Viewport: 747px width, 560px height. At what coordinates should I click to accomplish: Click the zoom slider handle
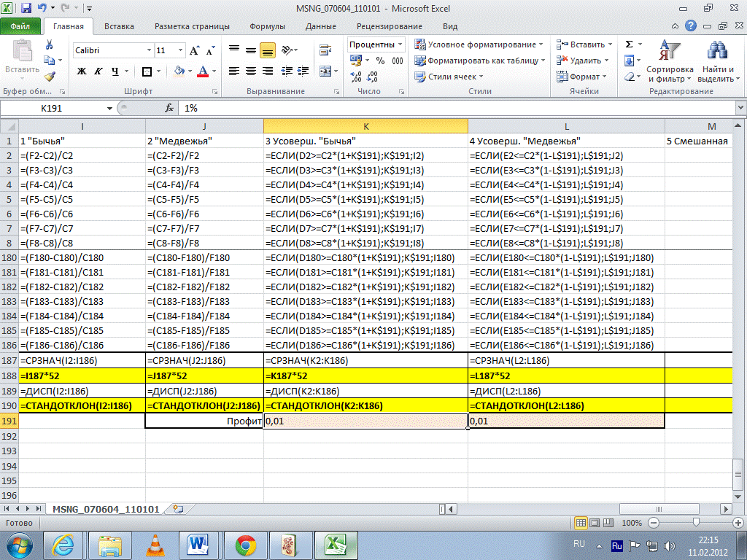click(x=696, y=523)
